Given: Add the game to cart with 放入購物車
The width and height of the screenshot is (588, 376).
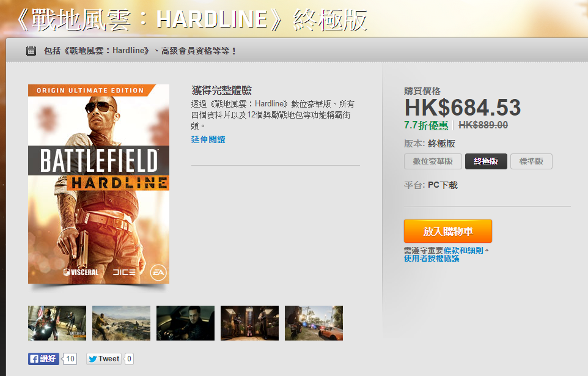Looking at the screenshot, I should 448,231.
